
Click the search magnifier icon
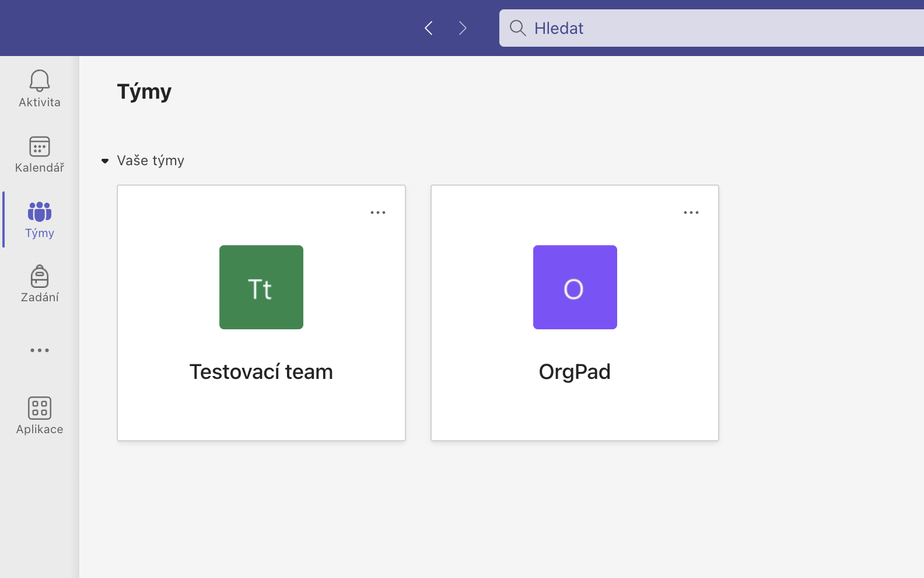pyautogui.click(x=517, y=28)
